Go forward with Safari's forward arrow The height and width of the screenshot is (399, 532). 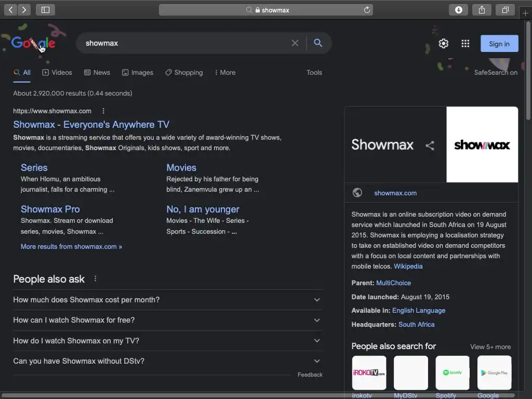[24, 10]
